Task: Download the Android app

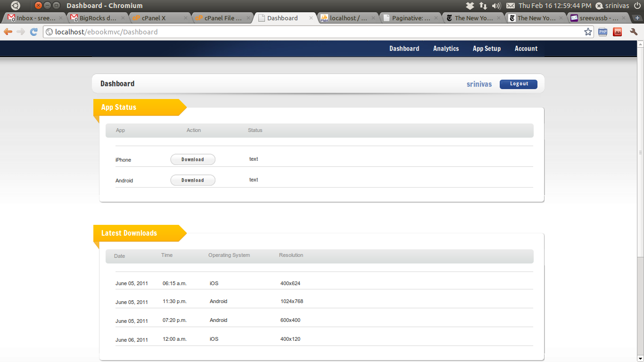Action: tap(192, 180)
